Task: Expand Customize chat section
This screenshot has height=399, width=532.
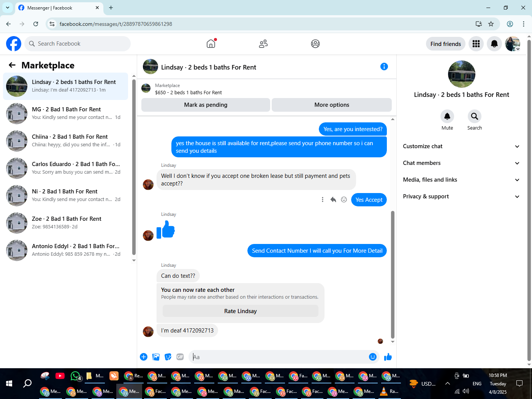Action: 461,146
